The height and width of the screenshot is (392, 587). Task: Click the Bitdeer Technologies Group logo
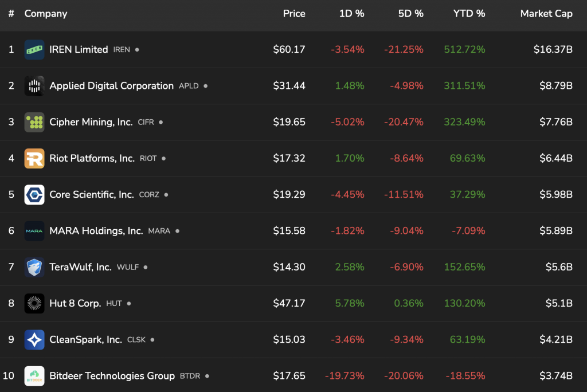tap(34, 376)
